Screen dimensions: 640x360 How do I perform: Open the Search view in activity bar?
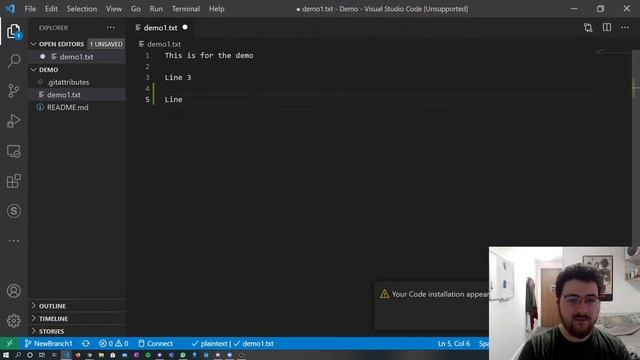click(x=13, y=61)
